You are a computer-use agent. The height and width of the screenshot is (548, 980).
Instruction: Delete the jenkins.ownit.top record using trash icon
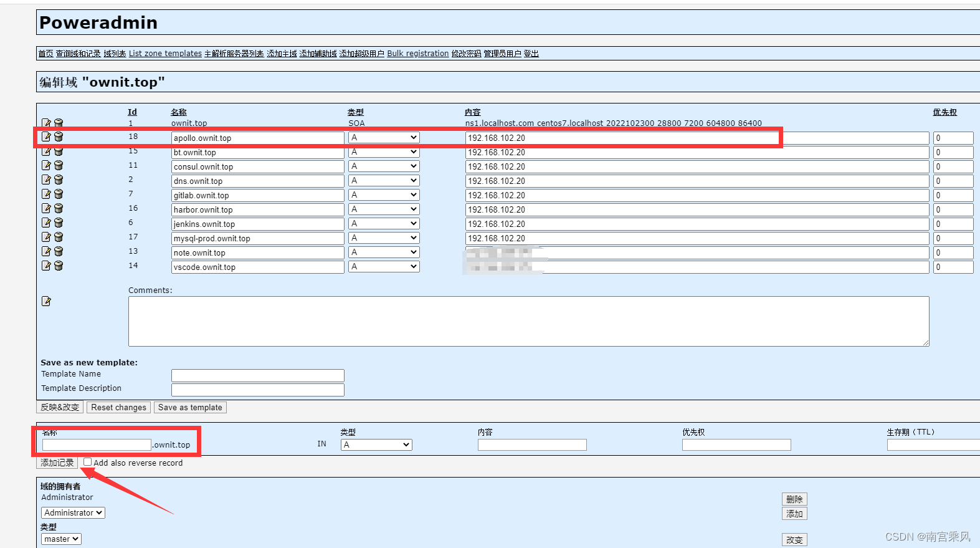[59, 223]
